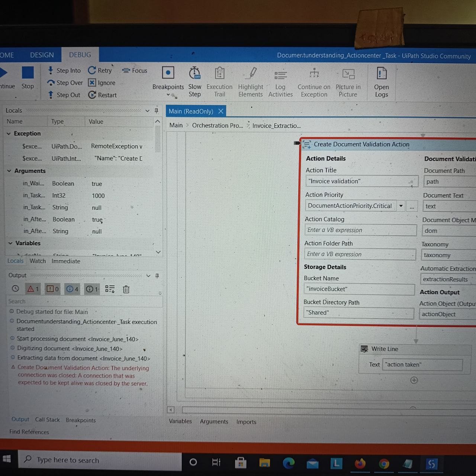This screenshot has width=476, height=476.
Task: Open Find References
Action: (x=29, y=432)
